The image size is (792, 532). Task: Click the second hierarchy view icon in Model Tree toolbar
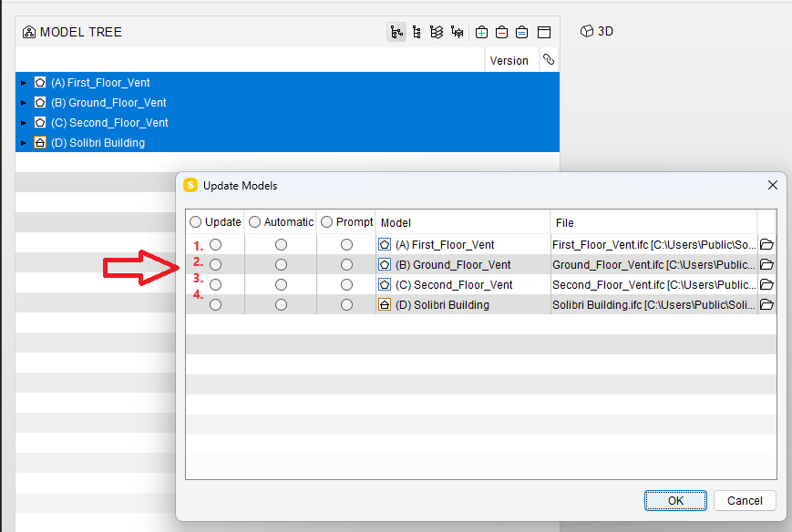click(x=417, y=32)
